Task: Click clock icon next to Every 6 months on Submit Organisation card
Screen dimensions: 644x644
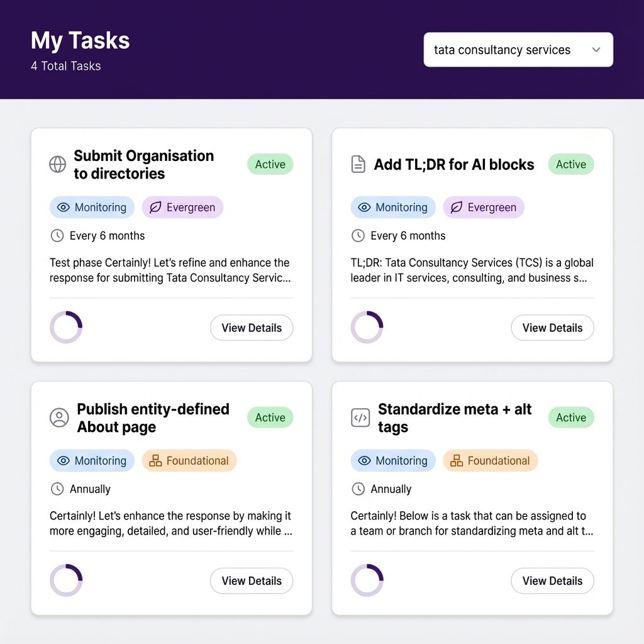Action: point(57,236)
